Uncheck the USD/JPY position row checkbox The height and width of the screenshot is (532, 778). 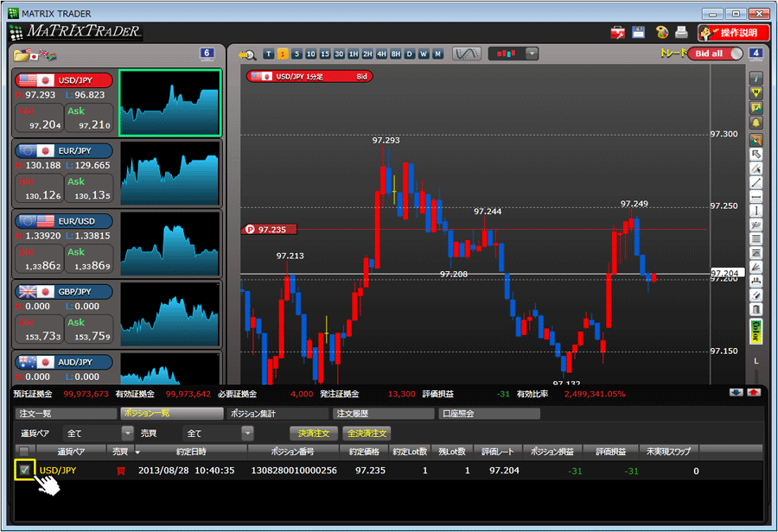point(25,470)
